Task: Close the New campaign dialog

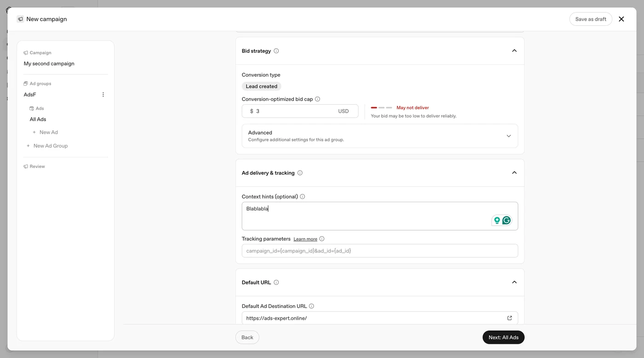Action: coord(621,19)
